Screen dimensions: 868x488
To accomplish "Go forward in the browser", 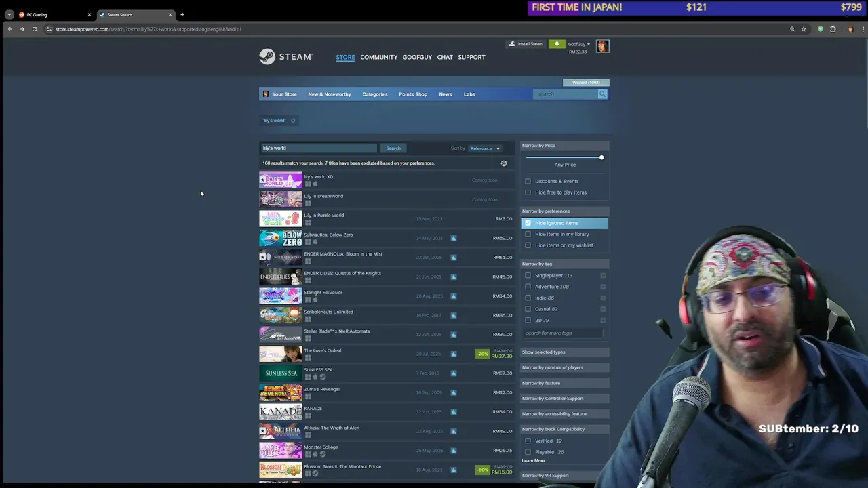I will tap(22, 29).
